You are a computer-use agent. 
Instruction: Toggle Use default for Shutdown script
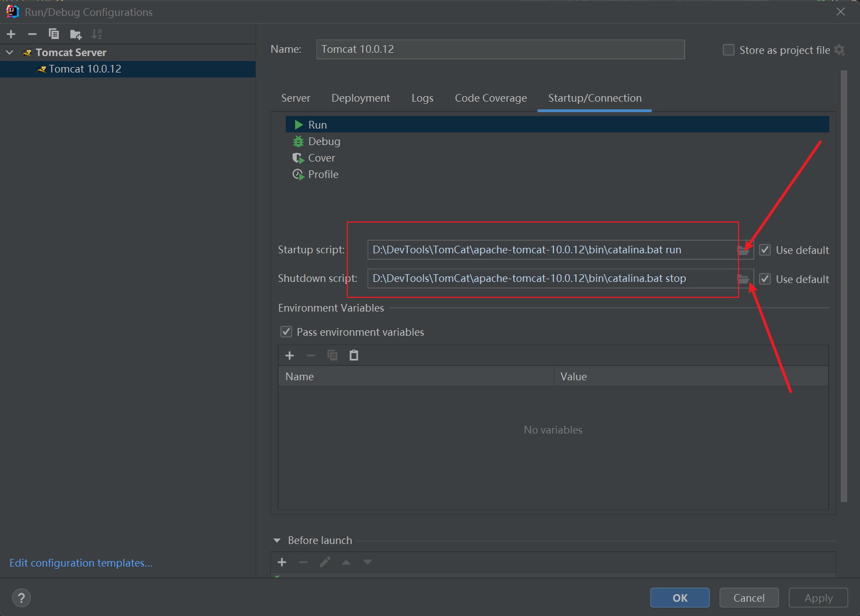765,279
